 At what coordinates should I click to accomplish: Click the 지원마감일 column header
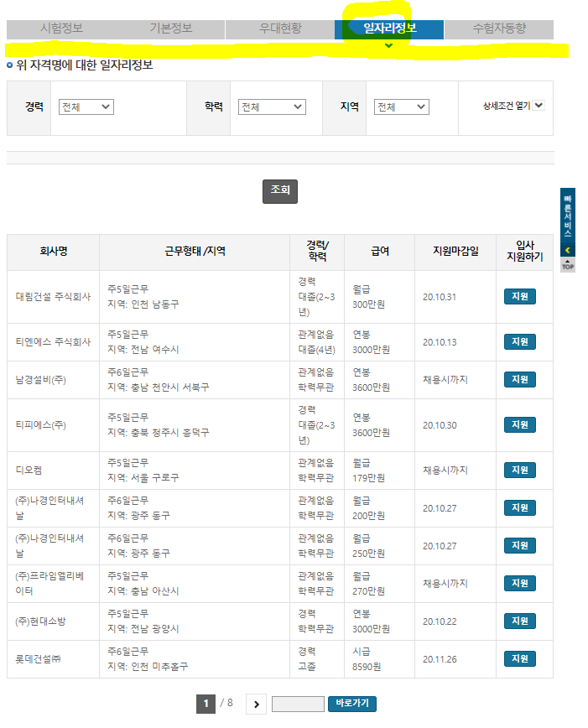455,251
